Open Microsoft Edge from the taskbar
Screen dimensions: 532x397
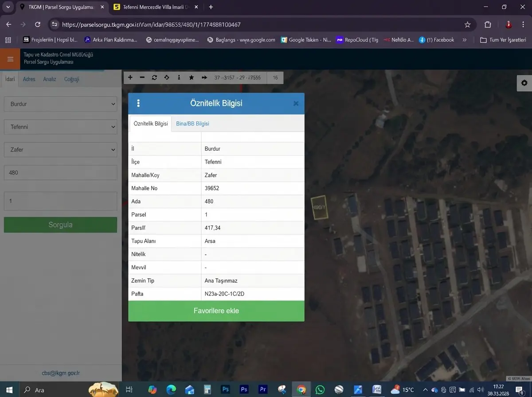(171, 390)
